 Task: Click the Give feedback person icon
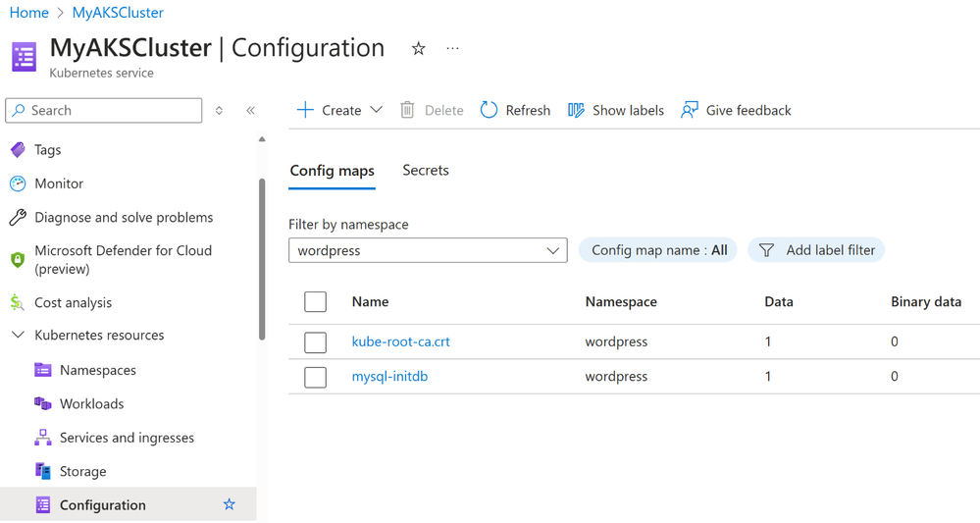pos(690,110)
